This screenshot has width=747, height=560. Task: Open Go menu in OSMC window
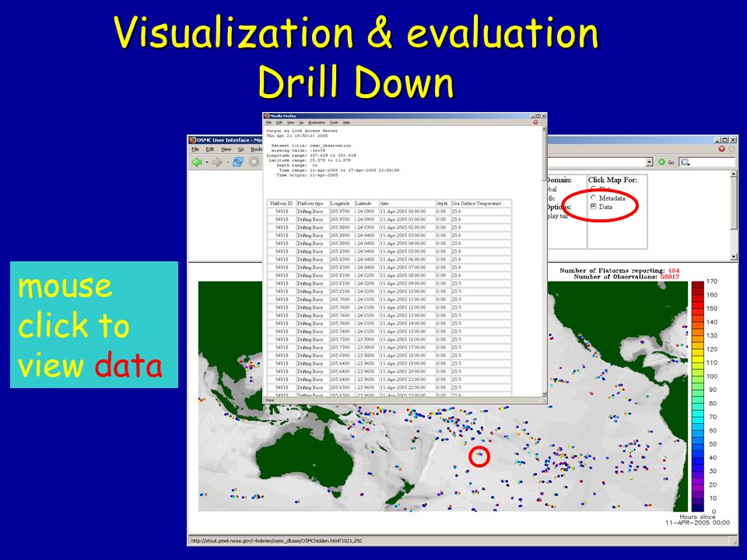coord(241,149)
